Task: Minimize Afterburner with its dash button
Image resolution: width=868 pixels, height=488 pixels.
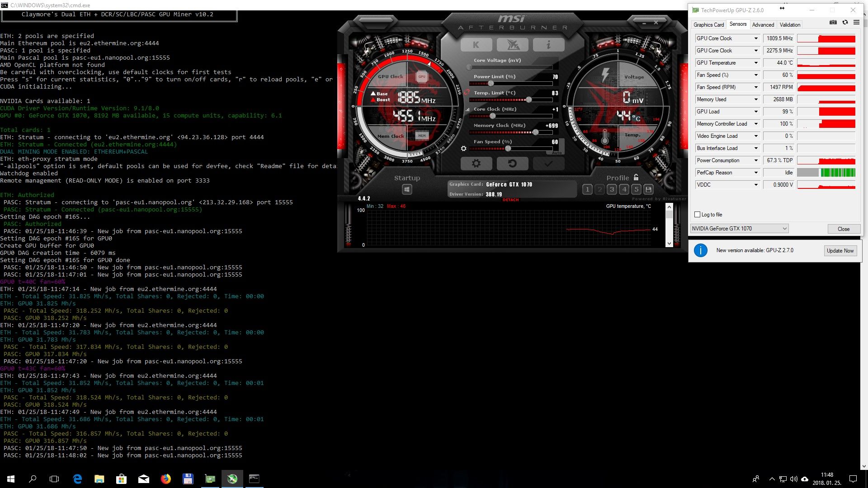Action: pyautogui.click(x=645, y=23)
